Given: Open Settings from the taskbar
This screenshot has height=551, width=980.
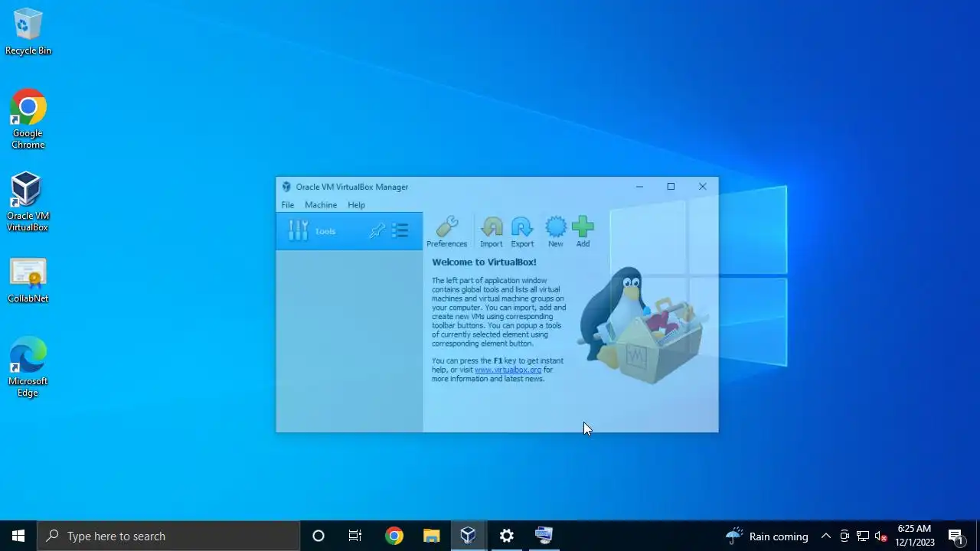Looking at the screenshot, I should click(506, 536).
